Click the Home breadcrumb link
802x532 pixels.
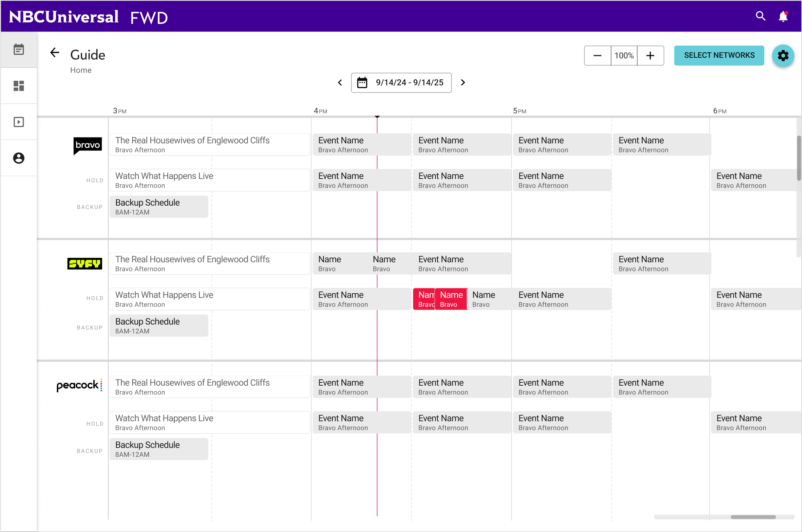(x=81, y=70)
